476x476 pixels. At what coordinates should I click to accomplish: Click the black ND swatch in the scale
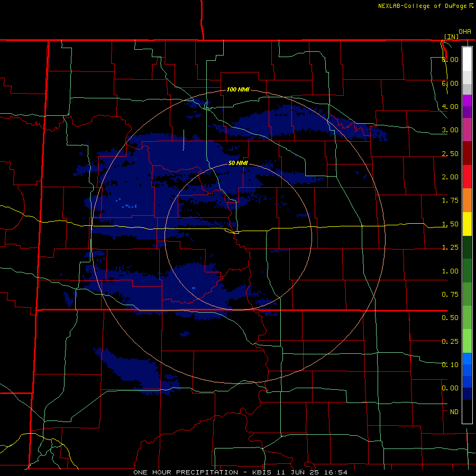pyautogui.click(x=467, y=411)
